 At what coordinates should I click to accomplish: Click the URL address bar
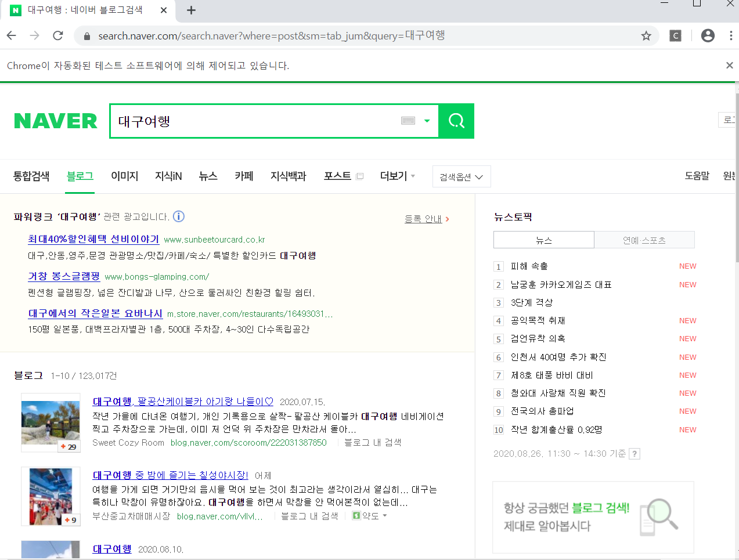click(x=366, y=36)
